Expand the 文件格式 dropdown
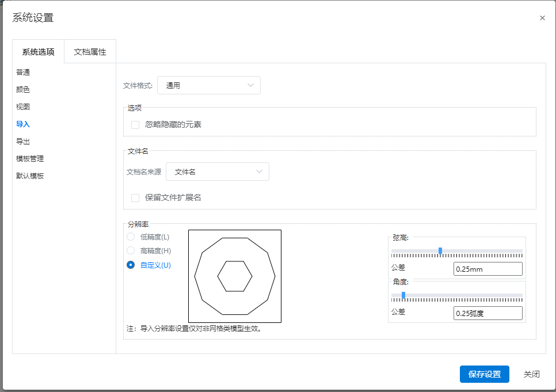The image size is (556, 392). pos(208,85)
